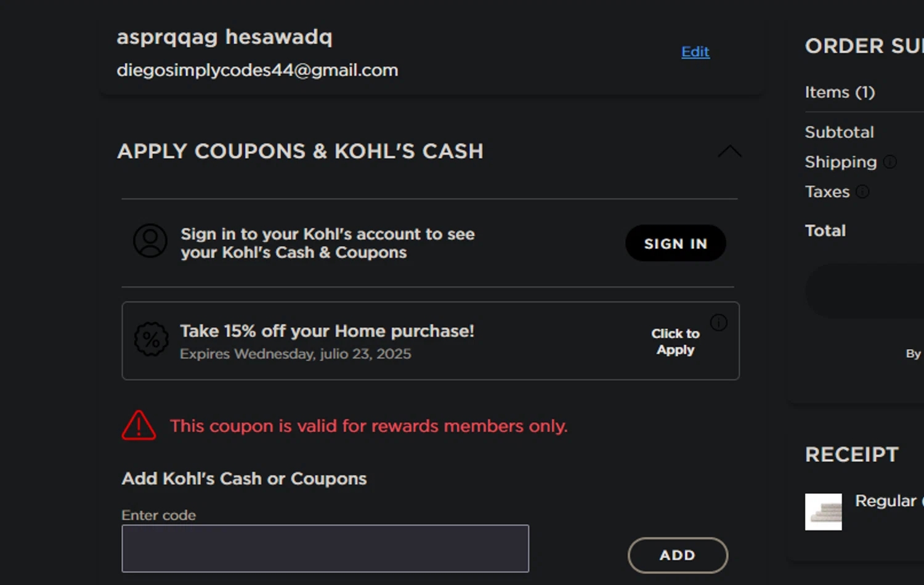Screen dimensions: 924x585
Task: Click the percent coupon badge icon
Action: [x=152, y=339]
